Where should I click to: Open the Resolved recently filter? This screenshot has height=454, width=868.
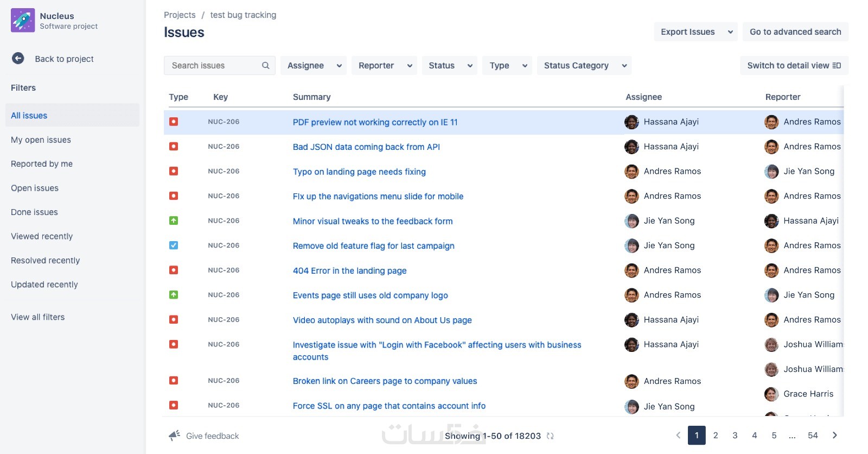click(x=45, y=261)
